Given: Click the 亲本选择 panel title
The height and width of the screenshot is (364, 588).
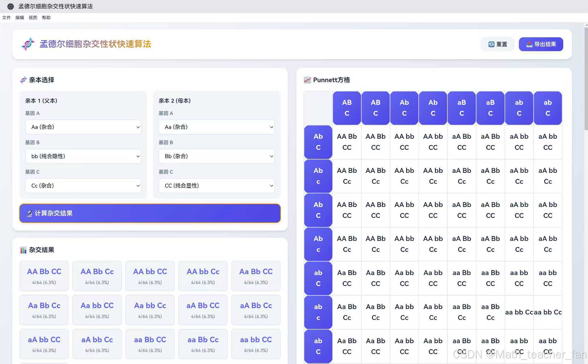Looking at the screenshot, I should point(42,80).
